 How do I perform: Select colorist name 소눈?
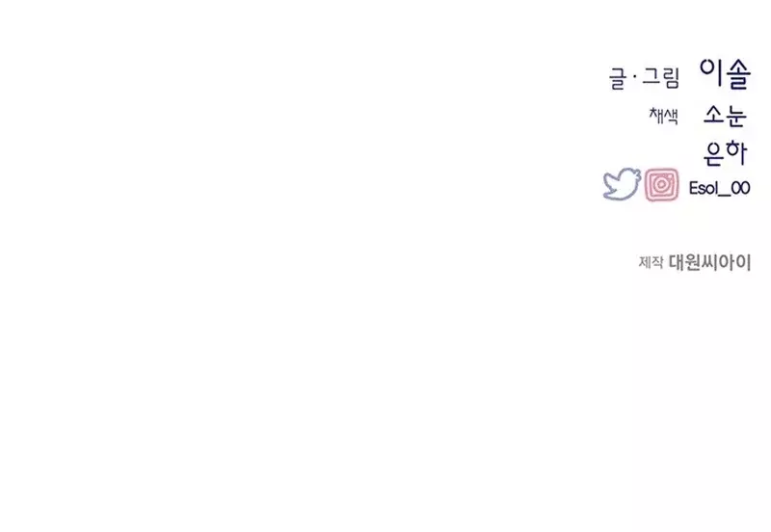(726, 116)
